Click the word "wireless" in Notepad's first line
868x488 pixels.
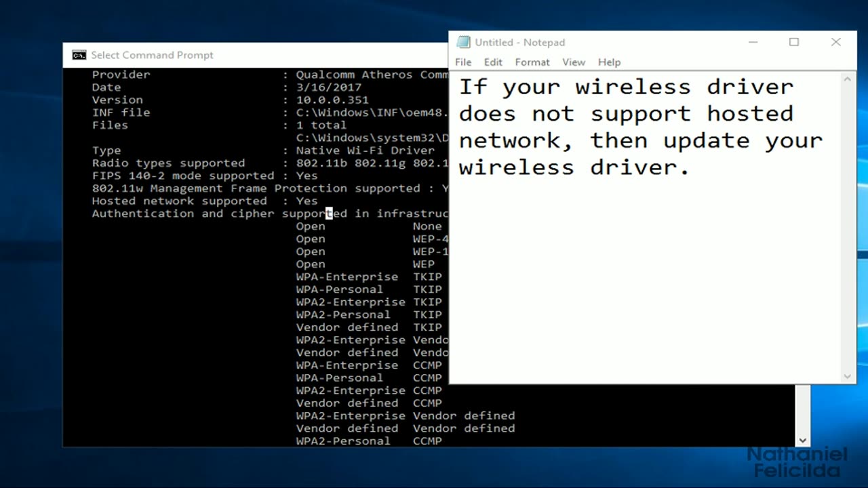coord(633,87)
